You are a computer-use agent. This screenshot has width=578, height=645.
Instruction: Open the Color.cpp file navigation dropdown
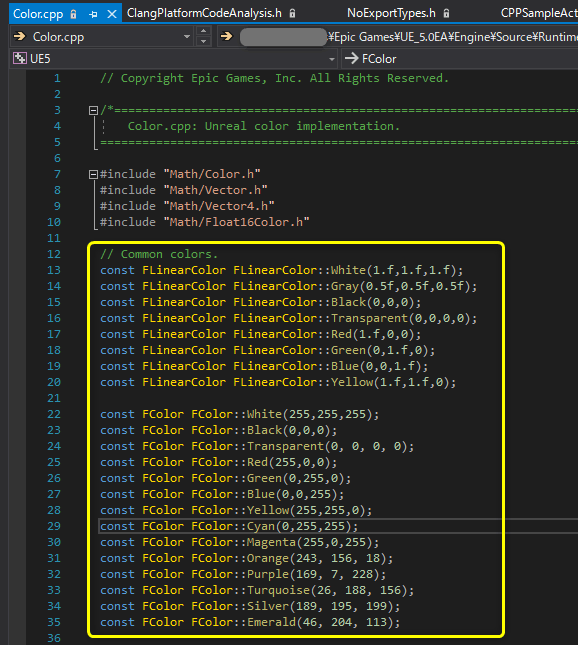[x=187, y=37]
